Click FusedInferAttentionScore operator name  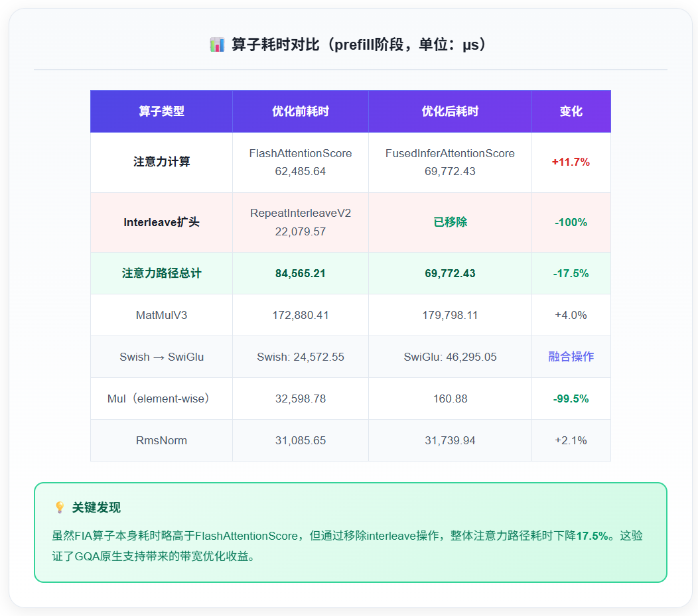point(450,153)
